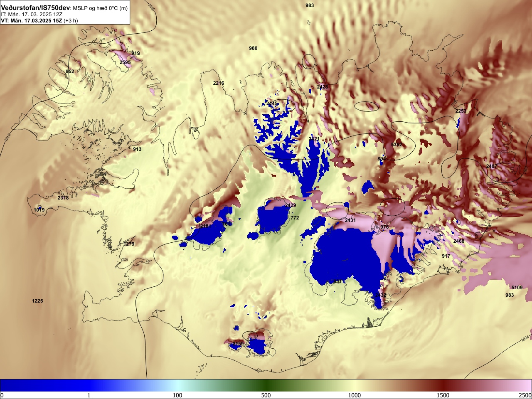Click the 1225 value label
Screen dimensions: 532x399
(x=37, y=301)
